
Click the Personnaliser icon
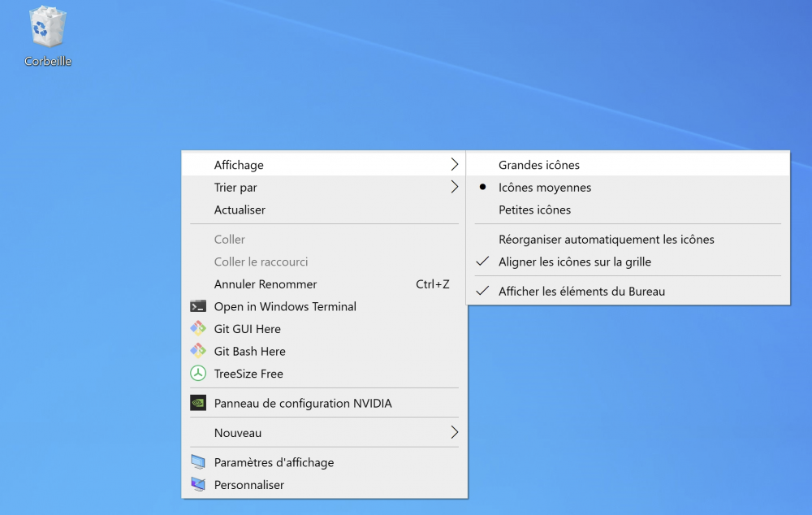tap(198, 484)
